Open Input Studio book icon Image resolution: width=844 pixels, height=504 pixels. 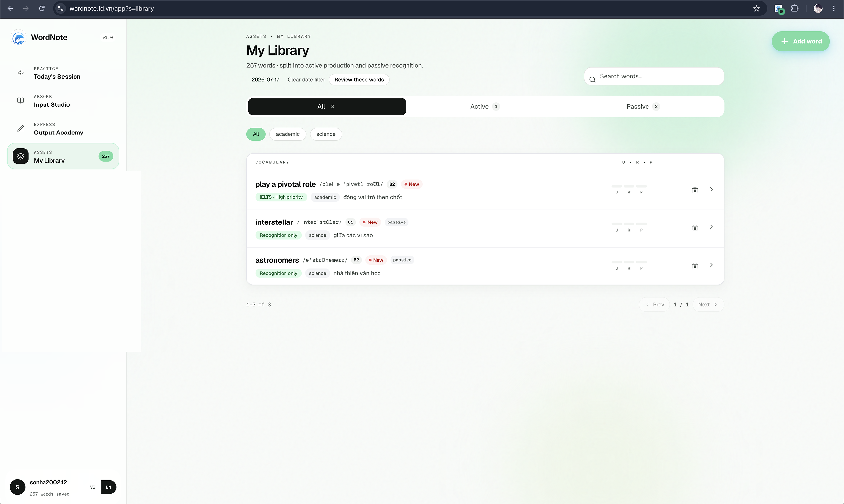pos(21,101)
